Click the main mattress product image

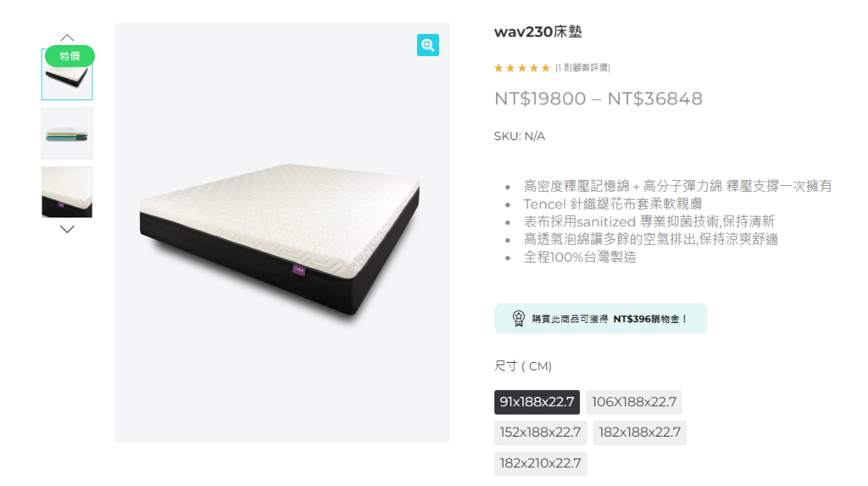click(x=282, y=232)
